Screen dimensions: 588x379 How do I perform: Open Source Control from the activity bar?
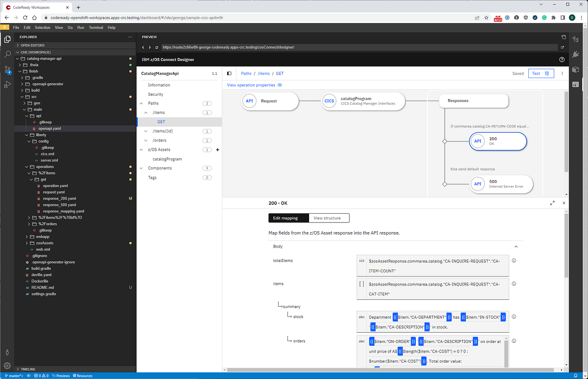pyautogui.click(x=7, y=69)
